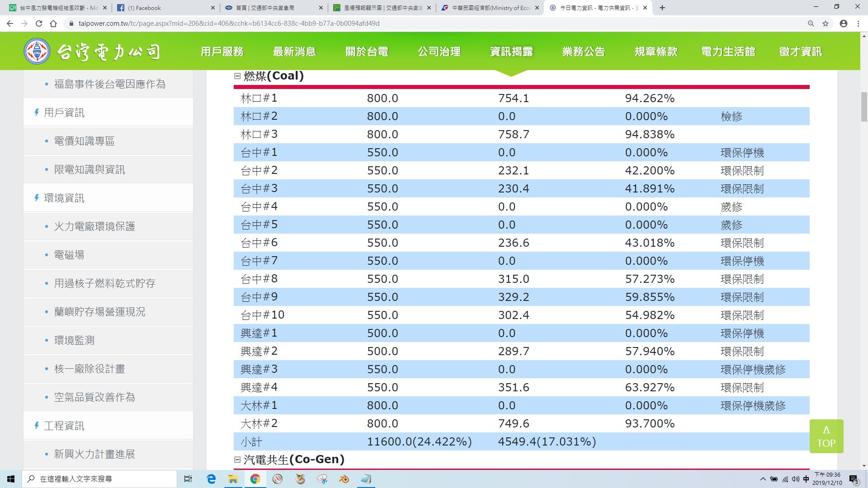The width and height of the screenshot is (868, 488).
Task: Open Chrome zoom magnifier icon
Action: [x=811, y=23]
